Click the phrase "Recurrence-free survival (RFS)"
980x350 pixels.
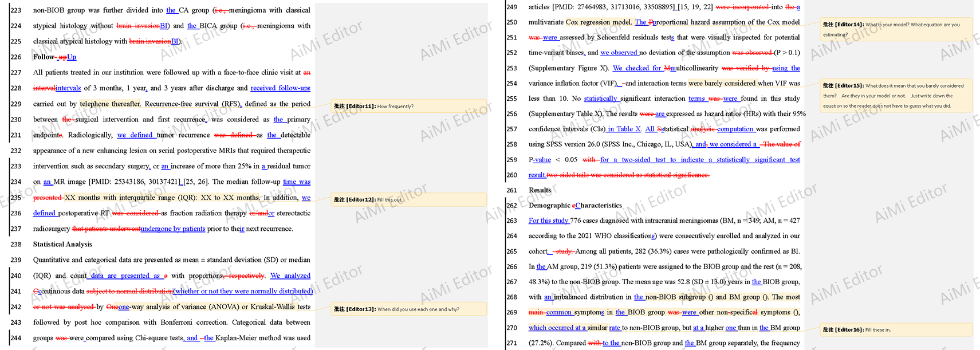[193, 104]
